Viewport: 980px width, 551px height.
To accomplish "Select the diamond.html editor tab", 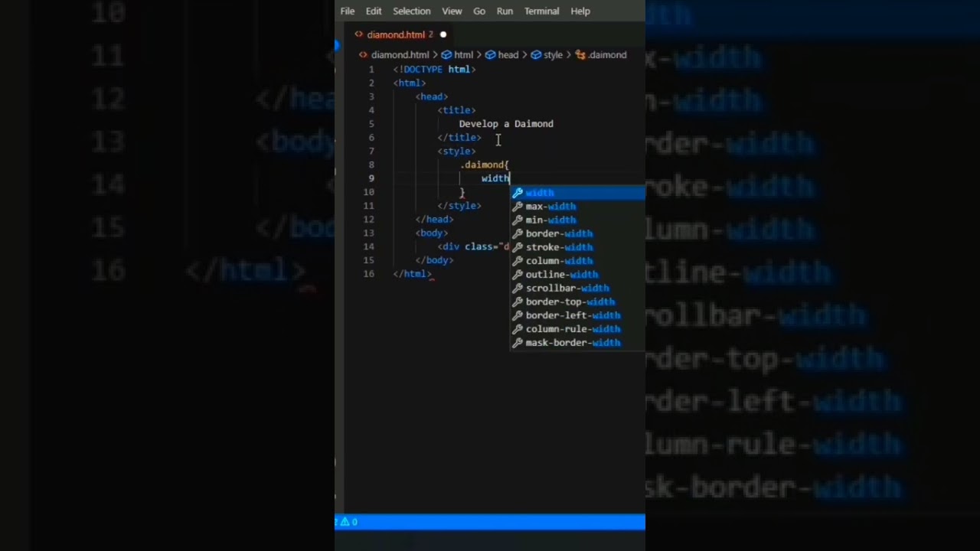I will [x=400, y=34].
